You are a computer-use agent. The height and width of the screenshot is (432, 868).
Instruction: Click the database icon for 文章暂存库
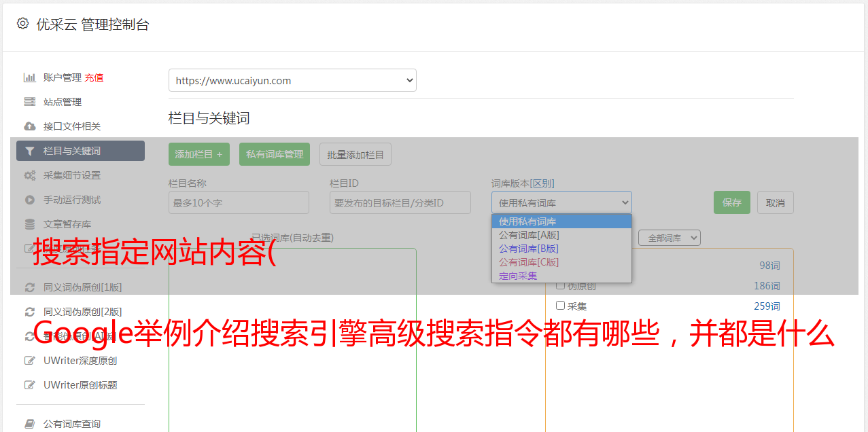29,224
